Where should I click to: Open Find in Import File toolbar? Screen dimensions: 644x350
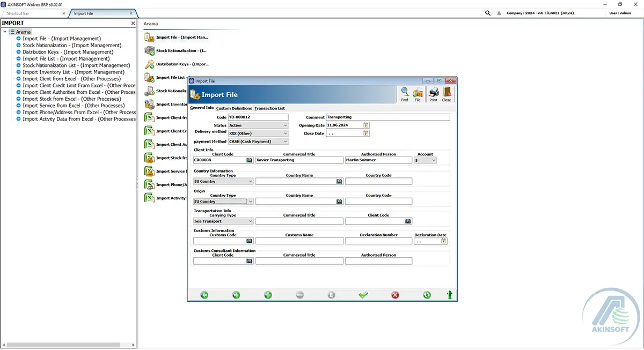(405, 94)
